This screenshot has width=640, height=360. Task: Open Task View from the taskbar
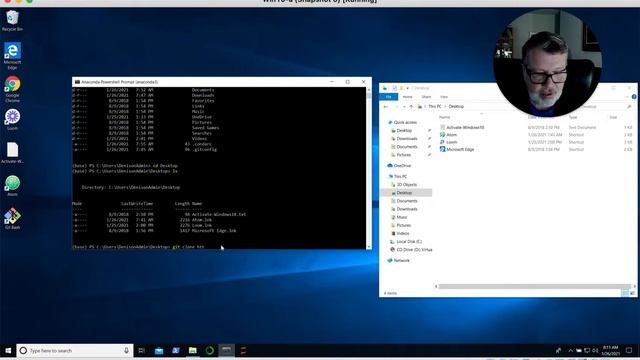(142, 351)
